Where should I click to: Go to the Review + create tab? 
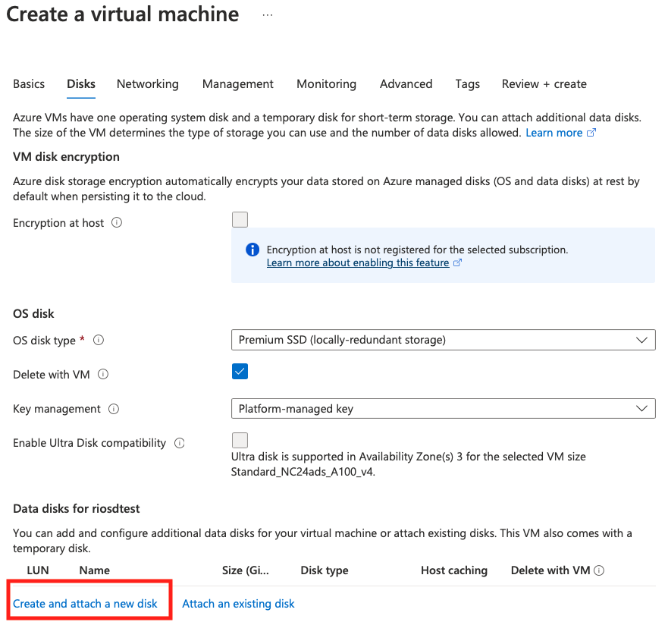click(x=544, y=84)
